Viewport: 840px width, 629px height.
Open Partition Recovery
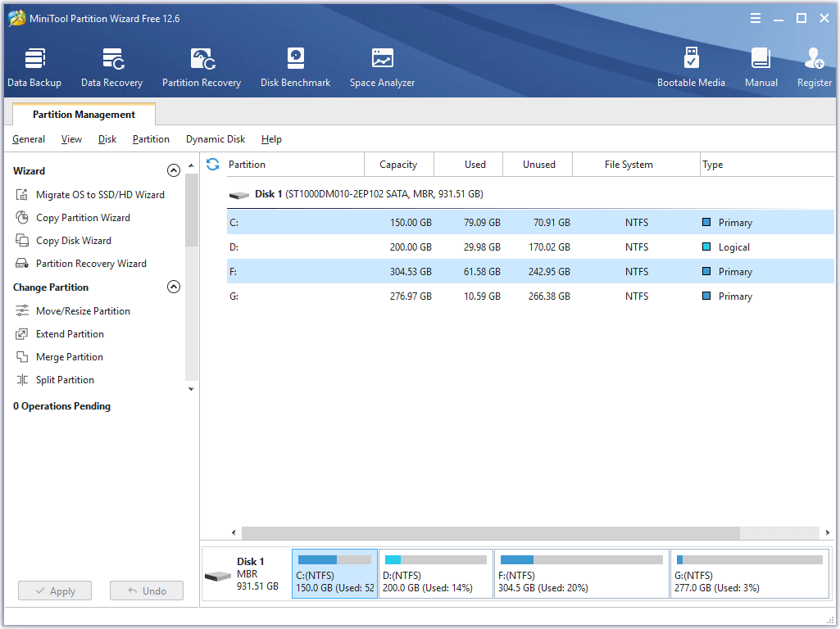point(202,66)
